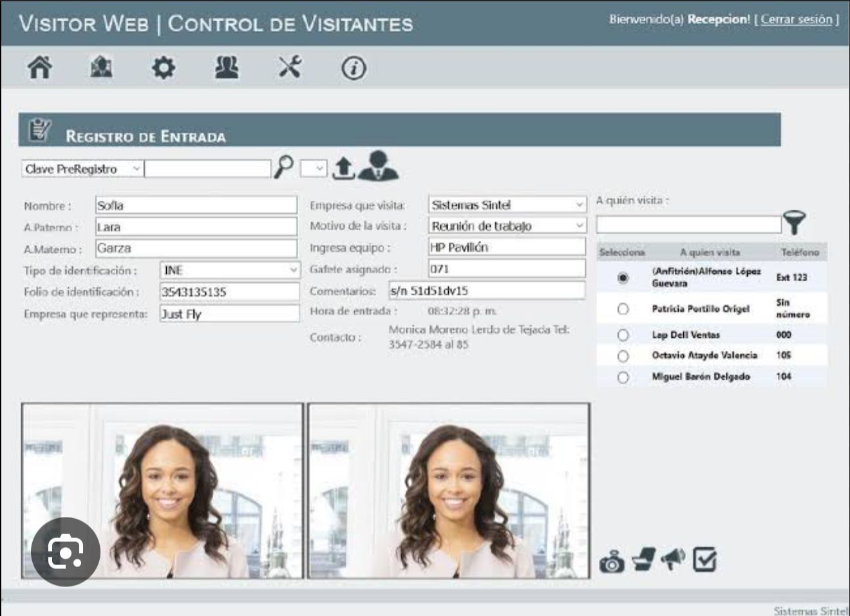This screenshot has width=850, height=616.
Task: Click the megaphone announcement icon
Action: (x=673, y=559)
